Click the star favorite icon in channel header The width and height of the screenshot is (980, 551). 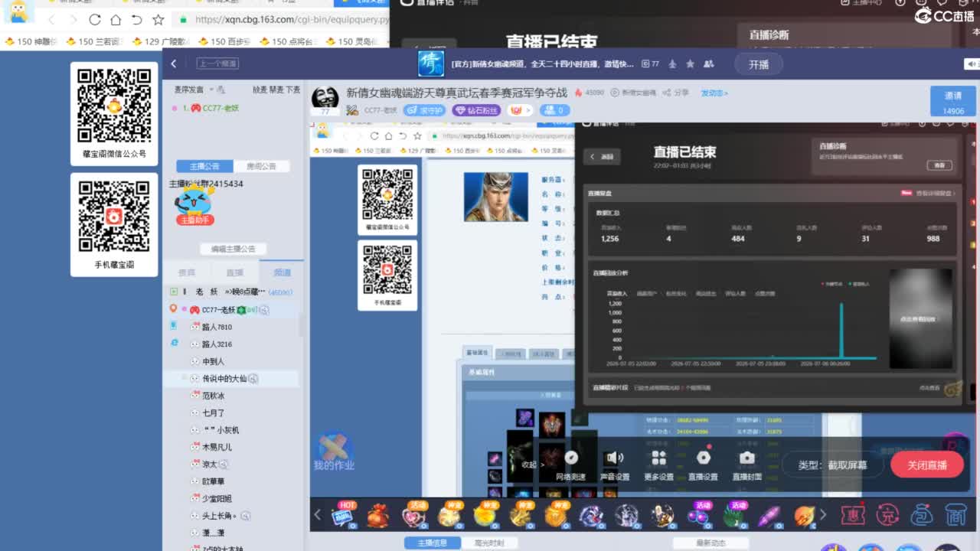click(x=690, y=64)
